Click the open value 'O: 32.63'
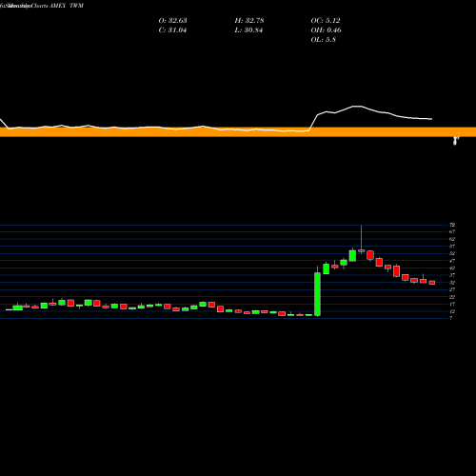 point(172,21)
